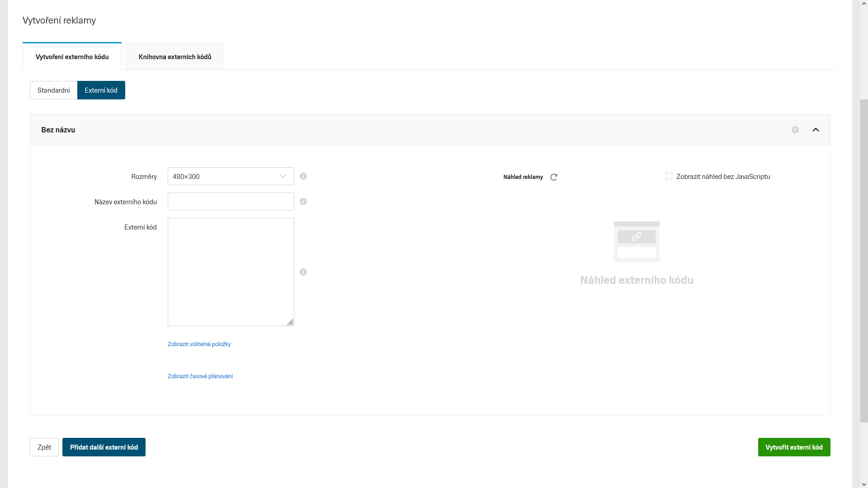Screen dimensions: 868x488
Task: Select the Standardní mode toggle
Action: 53,90
